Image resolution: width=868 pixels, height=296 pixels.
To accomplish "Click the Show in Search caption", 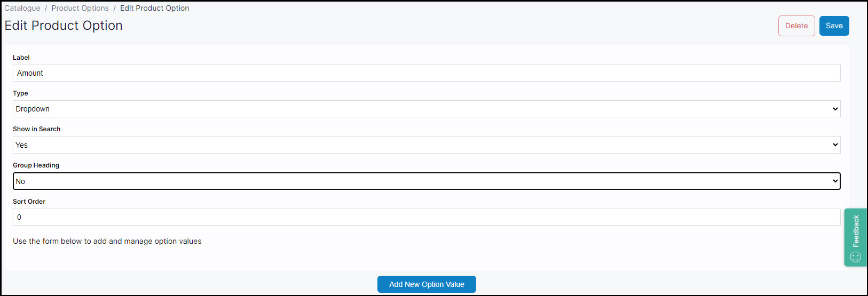I will pos(36,129).
